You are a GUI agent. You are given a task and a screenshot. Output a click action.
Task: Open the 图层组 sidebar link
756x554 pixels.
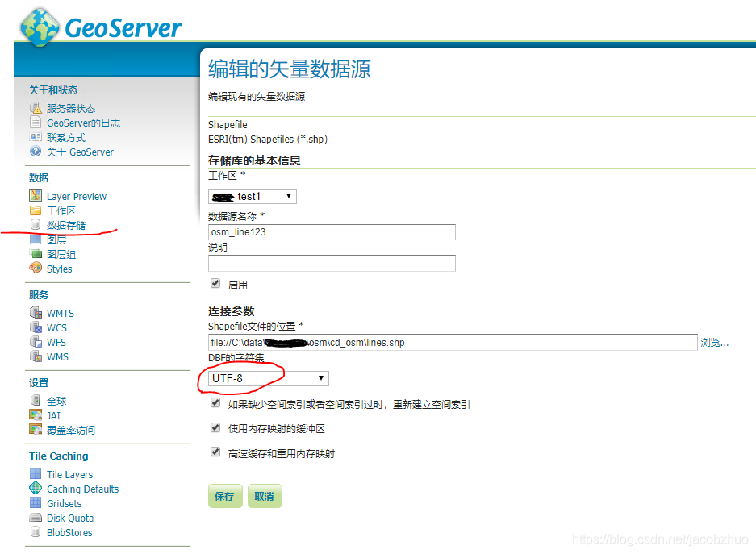click(x=61, y=254)
